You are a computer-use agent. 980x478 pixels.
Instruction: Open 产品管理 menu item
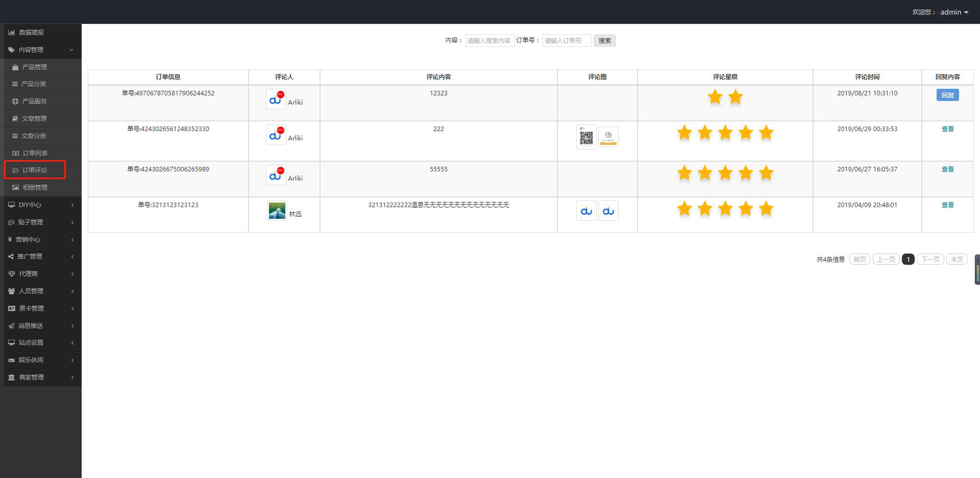coord(41,67)
